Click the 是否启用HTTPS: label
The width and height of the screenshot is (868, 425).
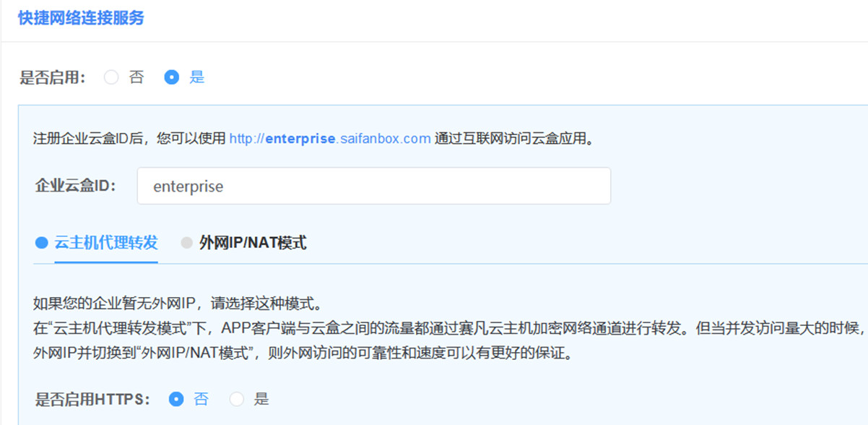tap(93, 398)
